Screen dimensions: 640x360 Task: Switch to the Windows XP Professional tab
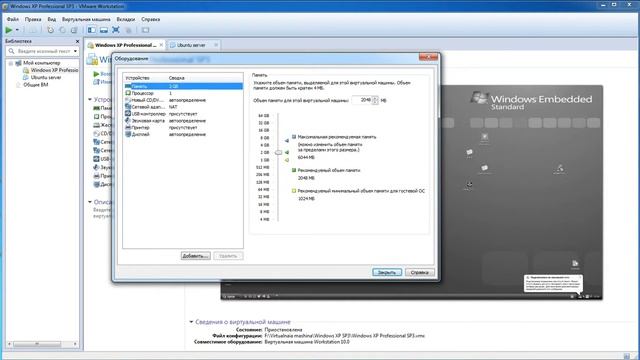coord(125,45)
